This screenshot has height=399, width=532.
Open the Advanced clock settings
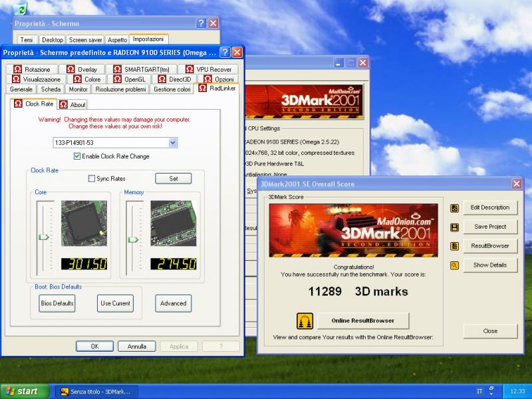point(174,303)
